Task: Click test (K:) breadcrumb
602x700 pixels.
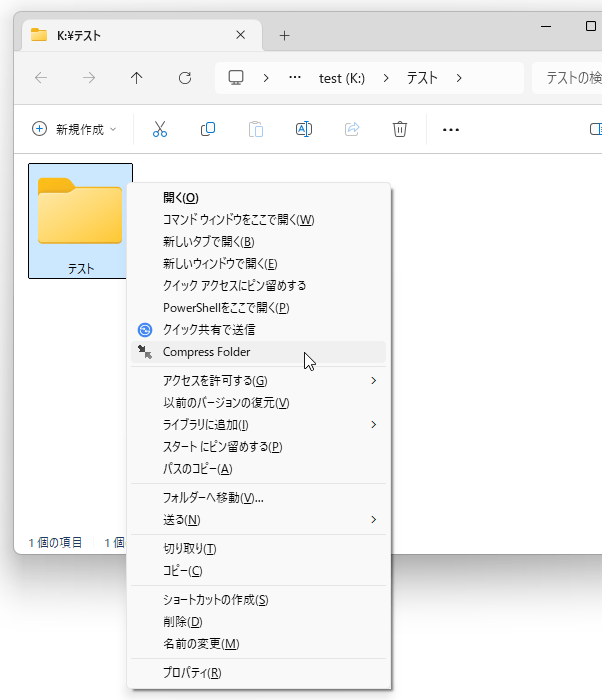Action: (x=342, y=79)
